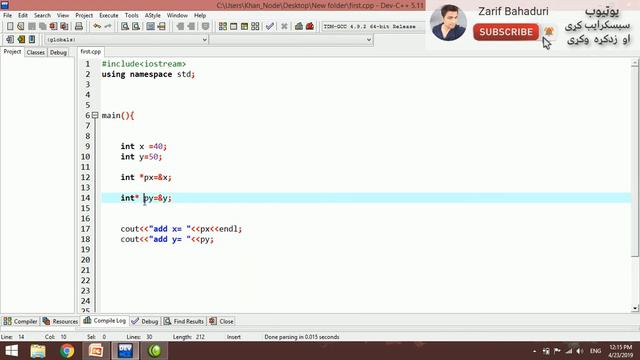
Task: Open the Compiler bottom panel tab
Action: [x=20, y=321]
